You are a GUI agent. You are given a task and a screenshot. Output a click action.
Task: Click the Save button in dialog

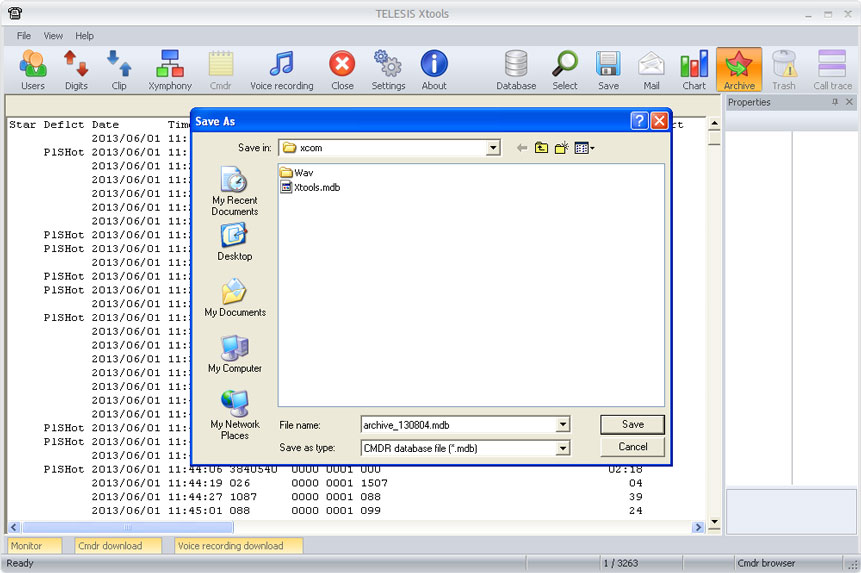[633, 424]
